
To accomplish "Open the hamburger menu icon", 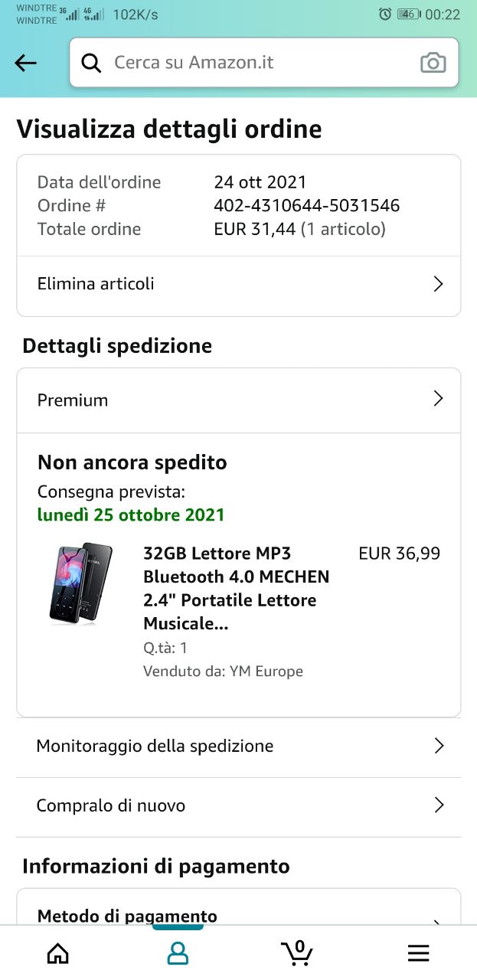I will 418,953.
